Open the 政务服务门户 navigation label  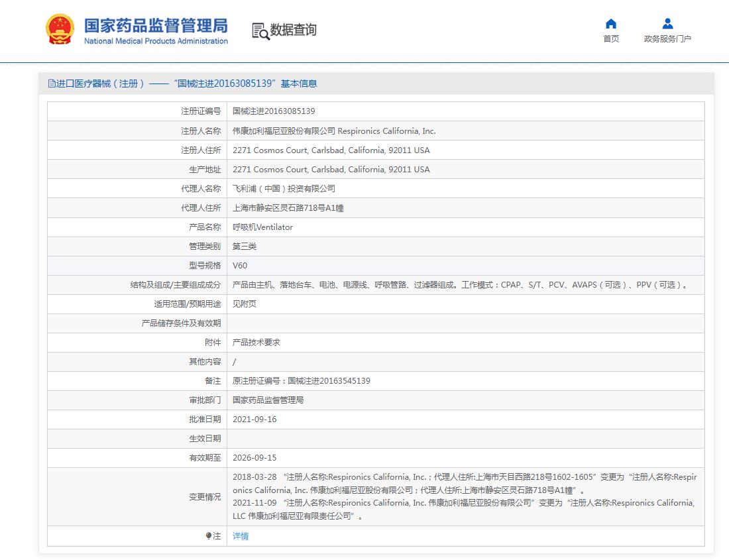(667, 39)
